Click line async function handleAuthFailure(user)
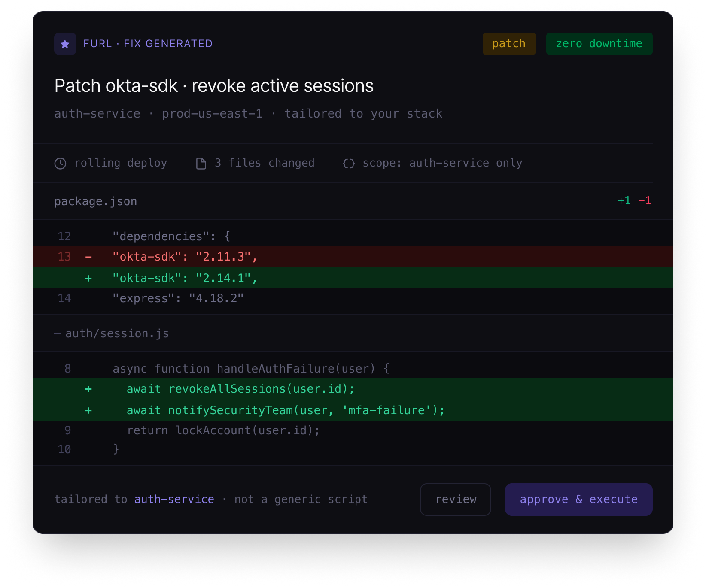Screen dimensions: 706x588 tap(353, 369)
